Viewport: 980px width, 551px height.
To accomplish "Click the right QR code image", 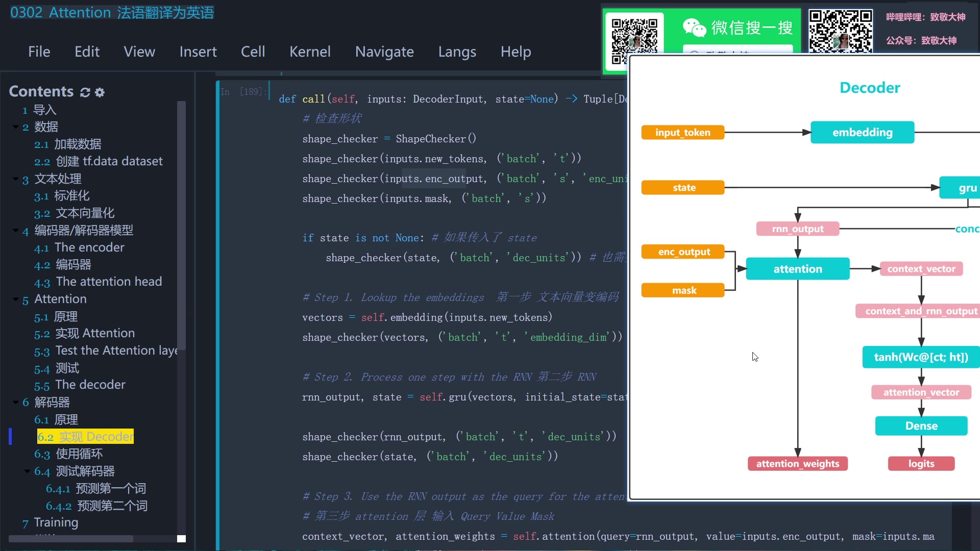I will [x=840, y=31].
